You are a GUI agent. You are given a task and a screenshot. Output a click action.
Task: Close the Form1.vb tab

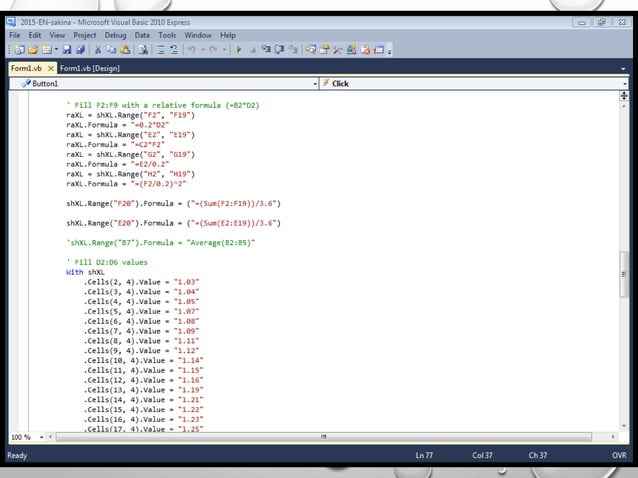pos(51,68)
